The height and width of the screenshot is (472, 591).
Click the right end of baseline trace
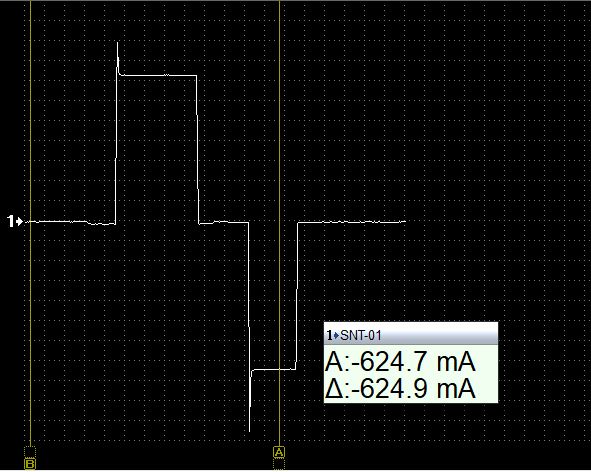point(403,222)
